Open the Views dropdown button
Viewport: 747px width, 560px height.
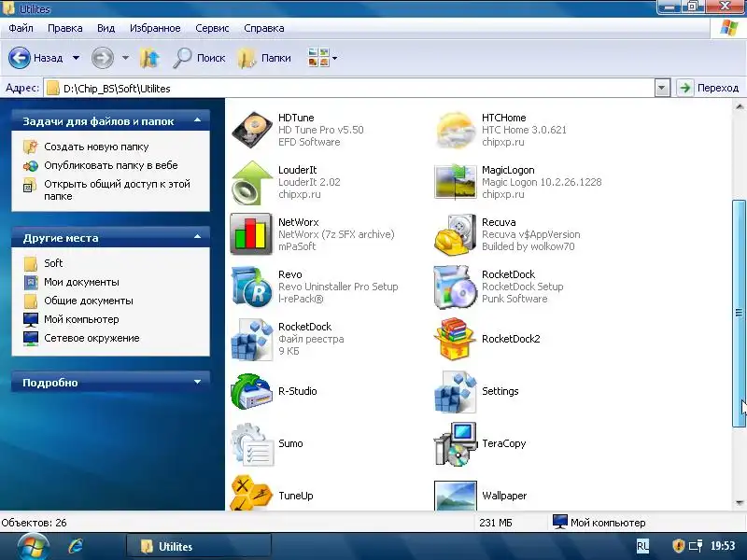[x=323, y=58]
